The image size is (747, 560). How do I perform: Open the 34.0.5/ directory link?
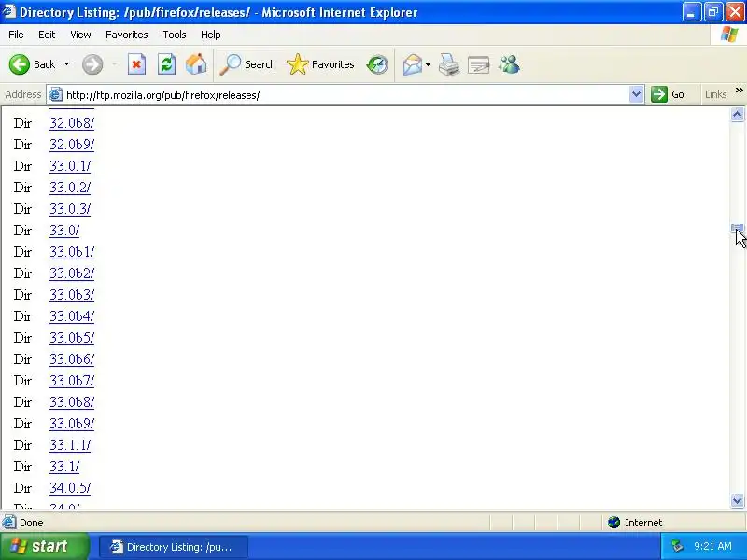pyautogui.click(x=70, y=488)
